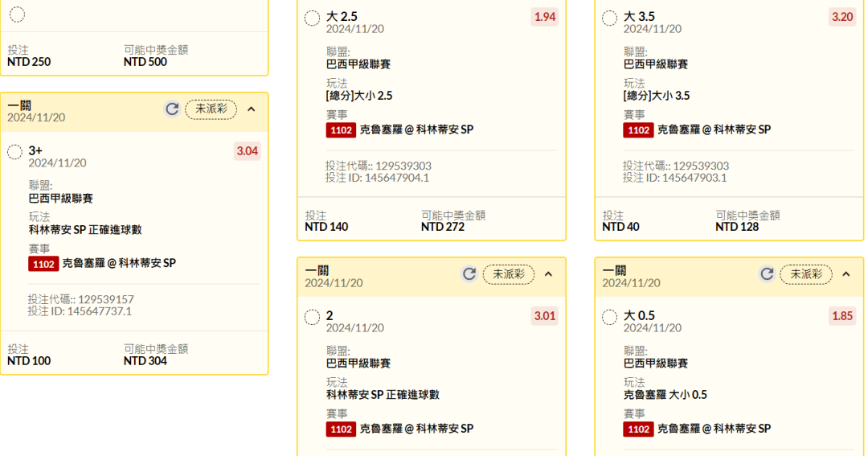Refresh the 3+ bet slip card
Screen dimensions: 868x456
(x=172, y=109)
